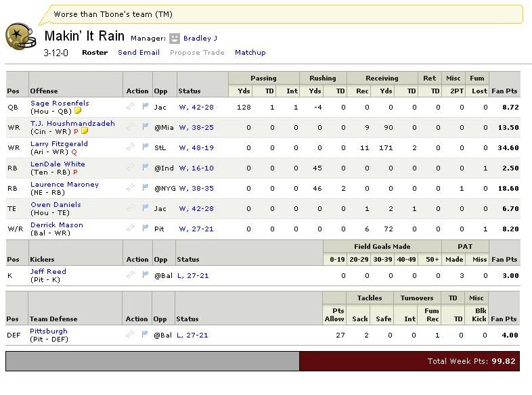Click the trade icon in Derrick Mason row
The image size is (532, 395).
(130, 229)
